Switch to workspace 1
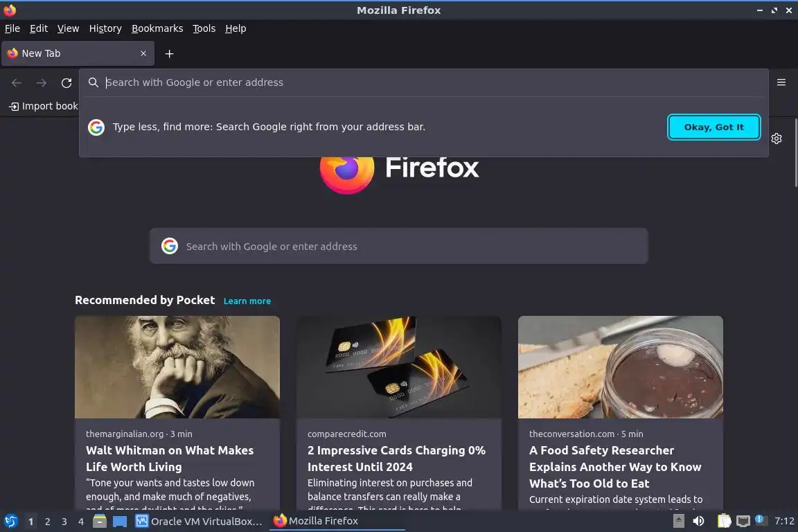The image size is (798, 532). pos(31,522)
